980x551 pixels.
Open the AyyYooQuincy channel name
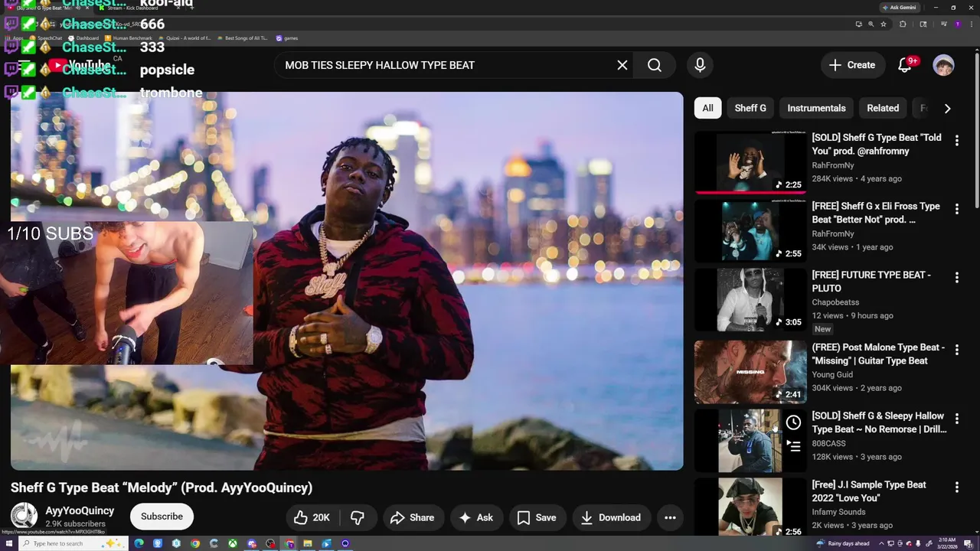pyautogui.click(x=80, y=510)
